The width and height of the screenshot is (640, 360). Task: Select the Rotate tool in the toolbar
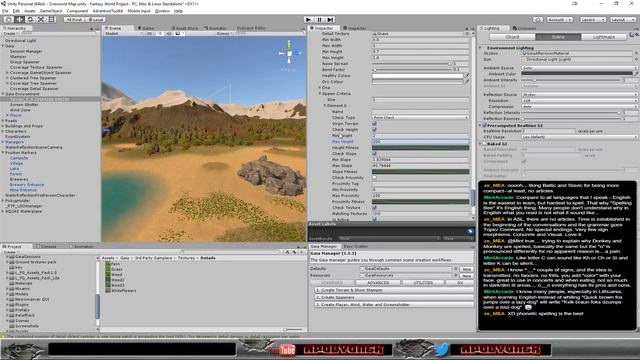pyautogui.click(x=30, y=19)
